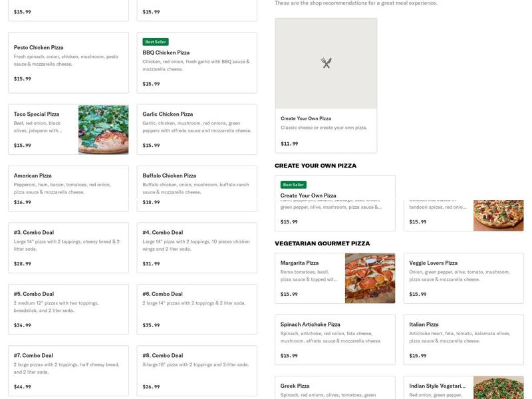Choose the Garlic Chicken Pizza card

(197, 129)
